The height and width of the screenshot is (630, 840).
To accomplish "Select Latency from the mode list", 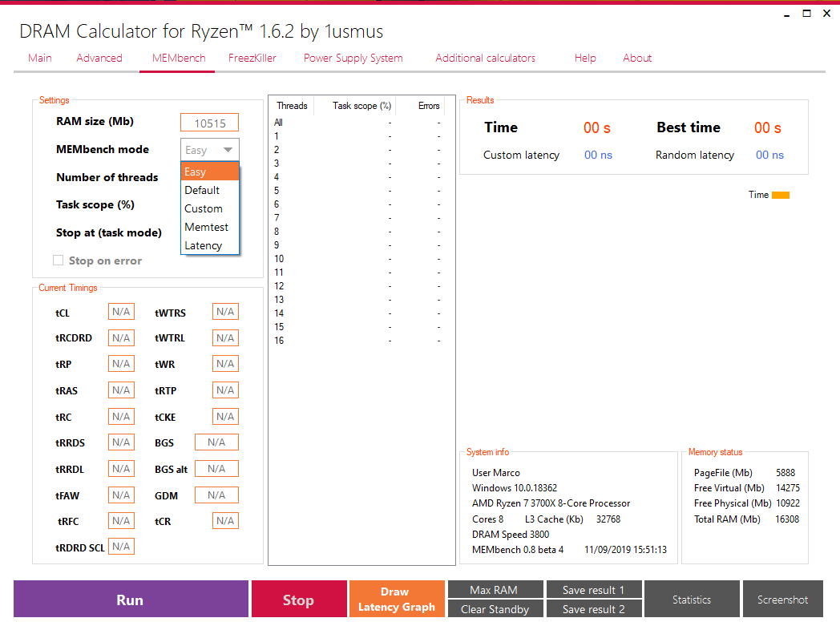I will click(209, 245).
